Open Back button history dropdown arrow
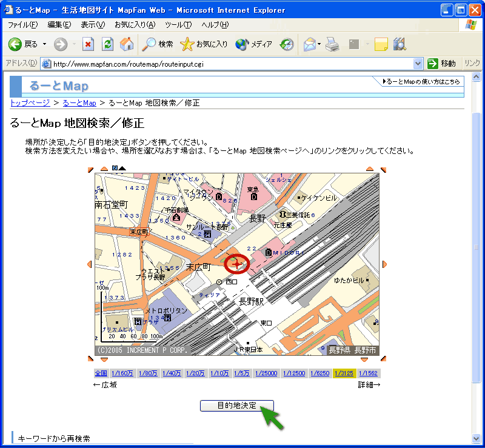Viewport: 485px width, 448px height. [x=44, y=44]
